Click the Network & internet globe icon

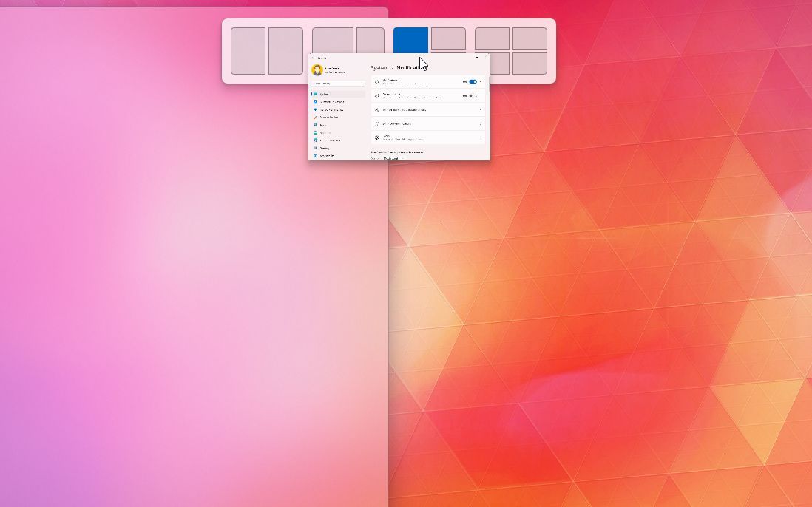(x=316, y=109)
